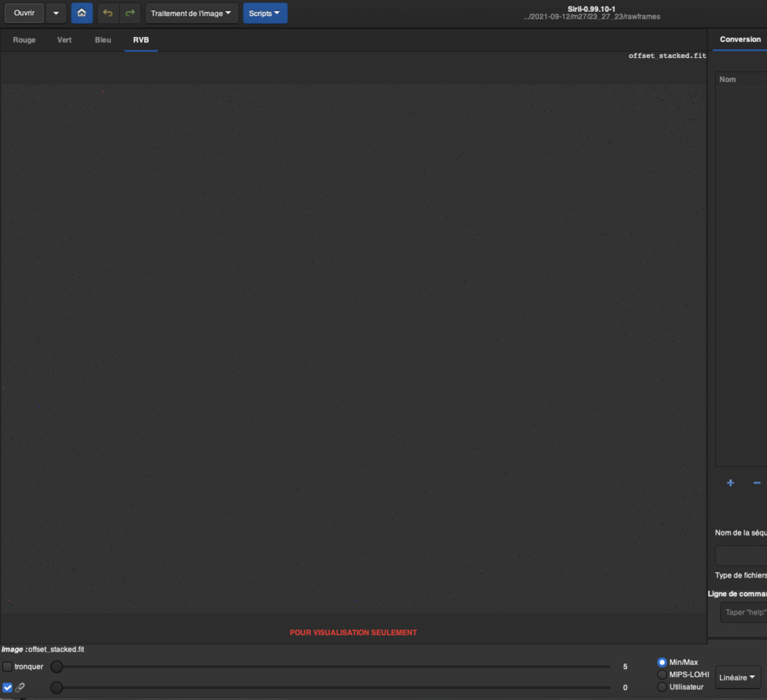Switch to the Vert channel tab

point(64,40)
